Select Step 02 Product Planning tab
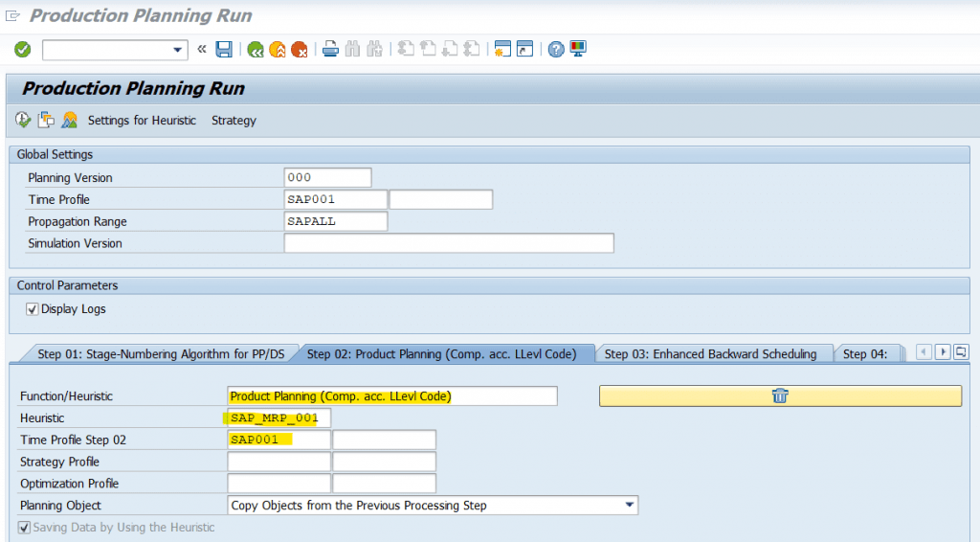Screen dimensions: 980x542 tap(441, 353)
